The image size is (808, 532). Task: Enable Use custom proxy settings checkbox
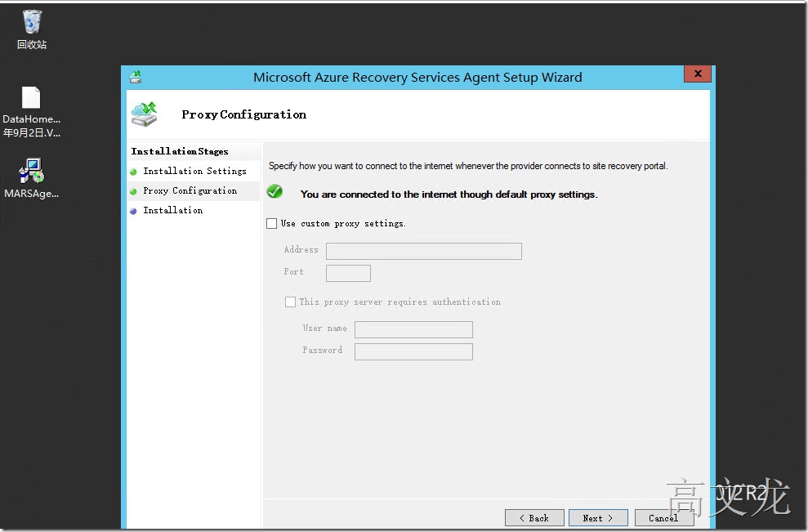271,223
